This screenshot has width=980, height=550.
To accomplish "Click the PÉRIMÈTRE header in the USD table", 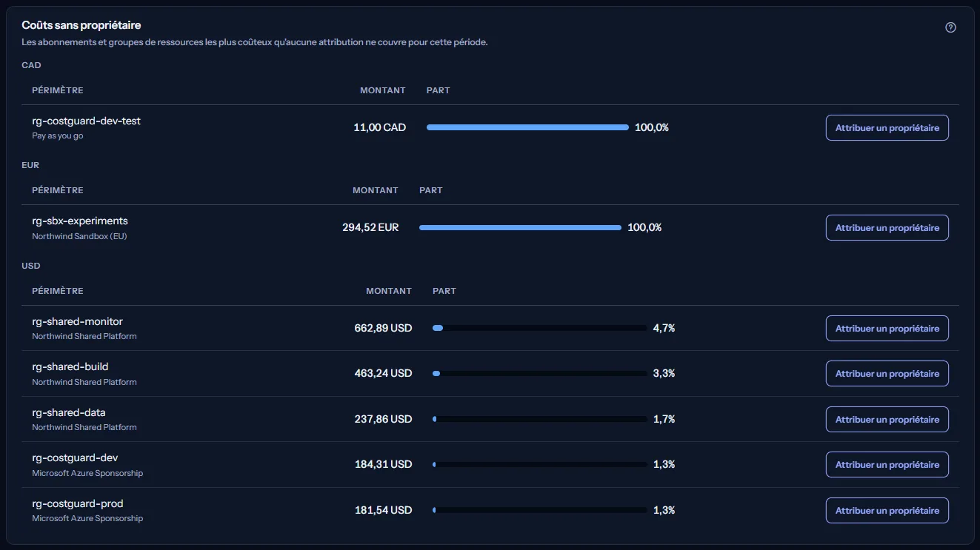I will coord(58,291).
